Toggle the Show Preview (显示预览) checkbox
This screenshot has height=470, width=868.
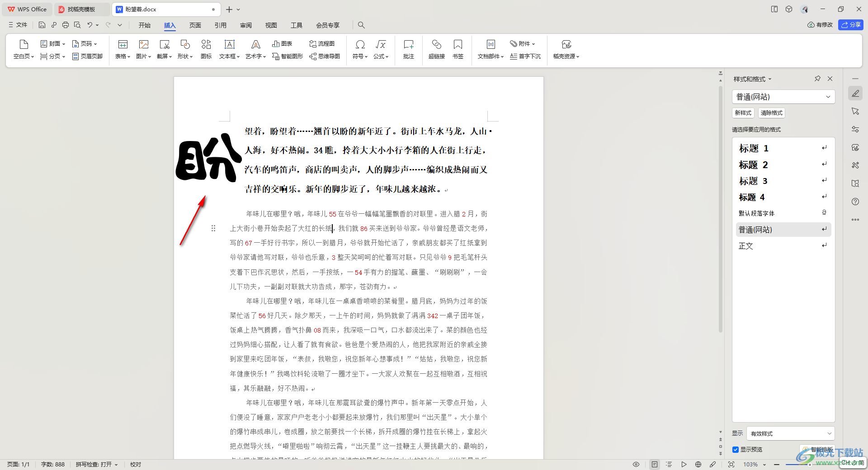pyautogui.click(x=736, y=450)
